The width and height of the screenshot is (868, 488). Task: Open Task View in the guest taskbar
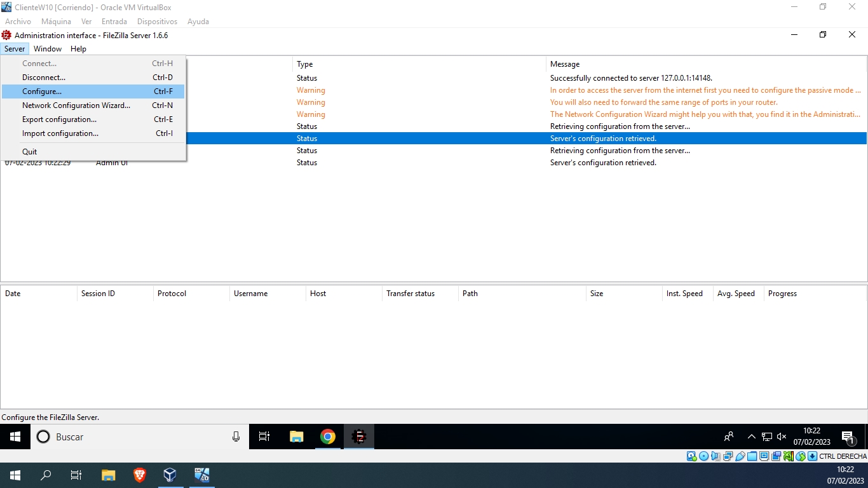(x=264, y=437)
